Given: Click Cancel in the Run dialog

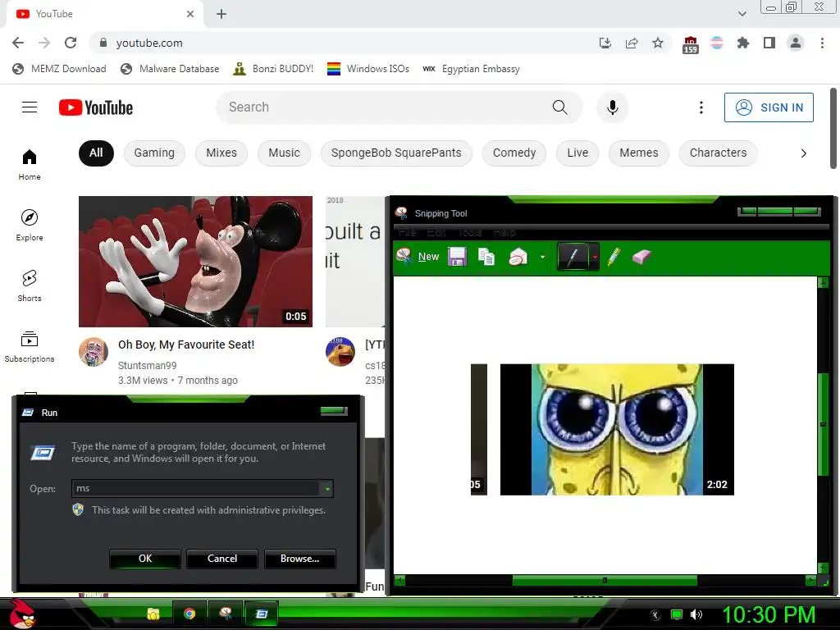Looking at the screenshot, I should coord(222,558).
